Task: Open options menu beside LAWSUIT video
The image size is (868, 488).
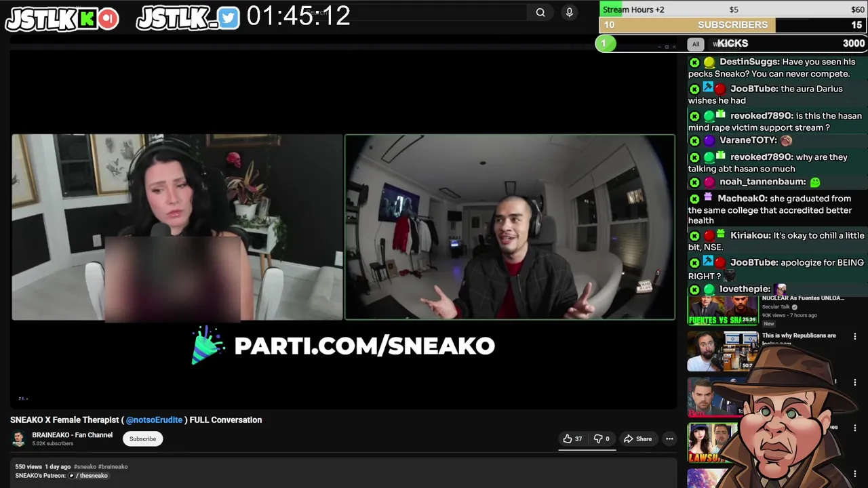Action: (854, 428)
